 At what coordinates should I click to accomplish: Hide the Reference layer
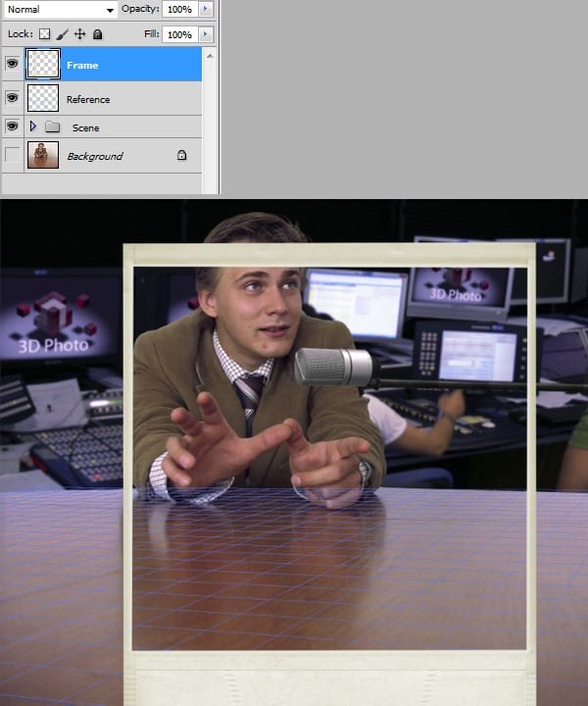click(x=12, y=98)
